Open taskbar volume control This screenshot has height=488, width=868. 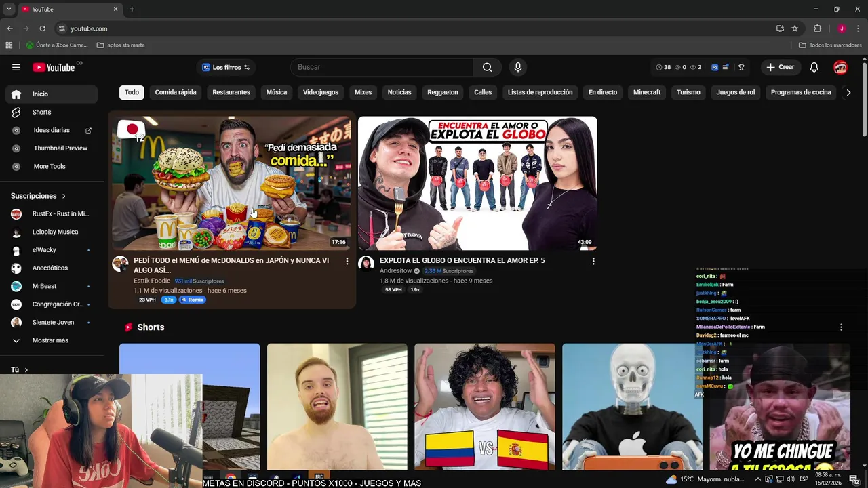click(x=791, y=479)
